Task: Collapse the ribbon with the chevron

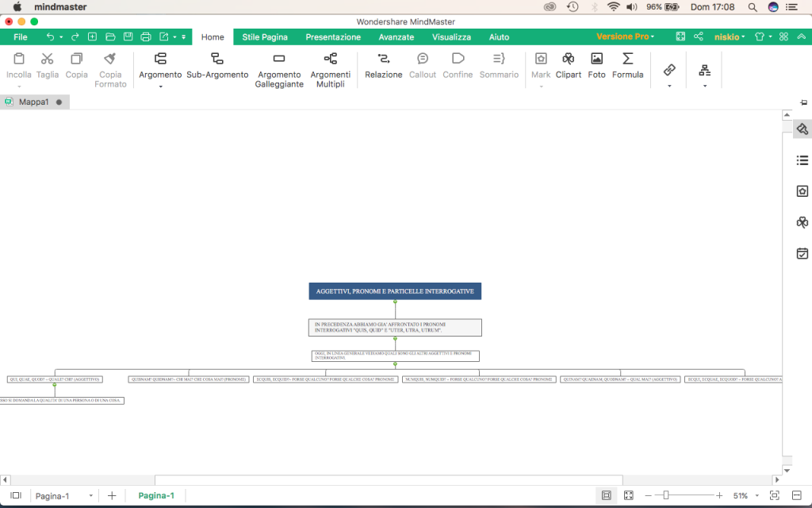Action: coord(802,37)
